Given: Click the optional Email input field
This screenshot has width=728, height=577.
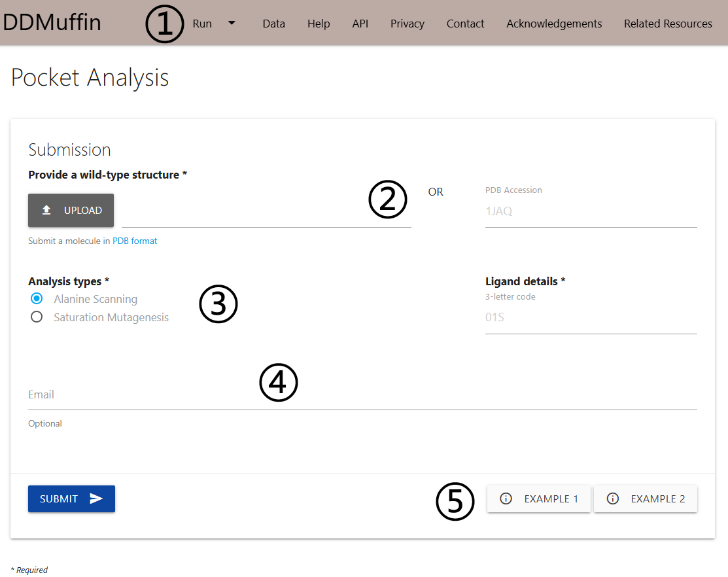Looking at the screenshot, I should coord(362,395).
